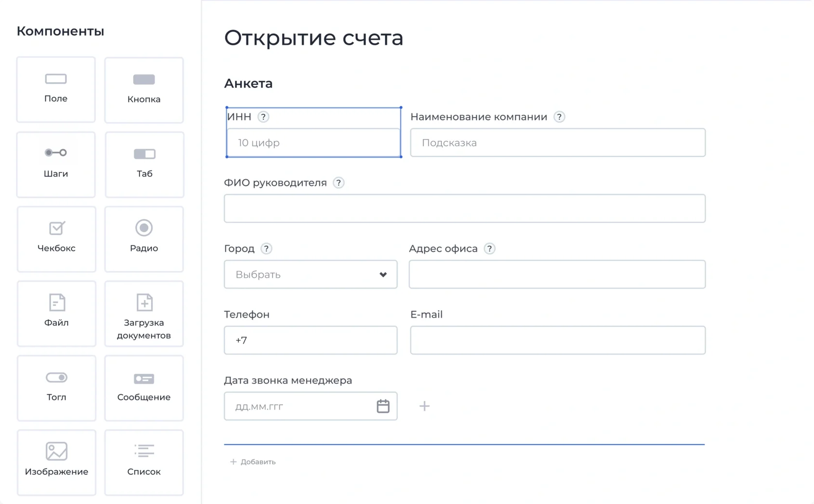
Task: Click the plus icon beside date field
Action: (x=424, y=406)
